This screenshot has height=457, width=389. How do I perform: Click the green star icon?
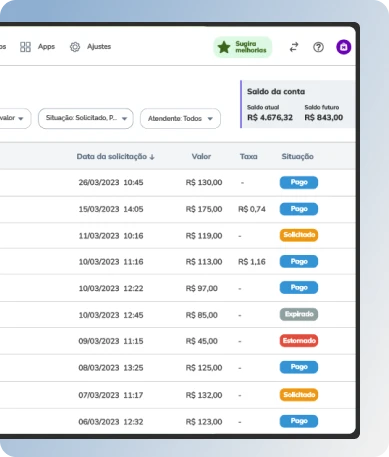point(224,47)
